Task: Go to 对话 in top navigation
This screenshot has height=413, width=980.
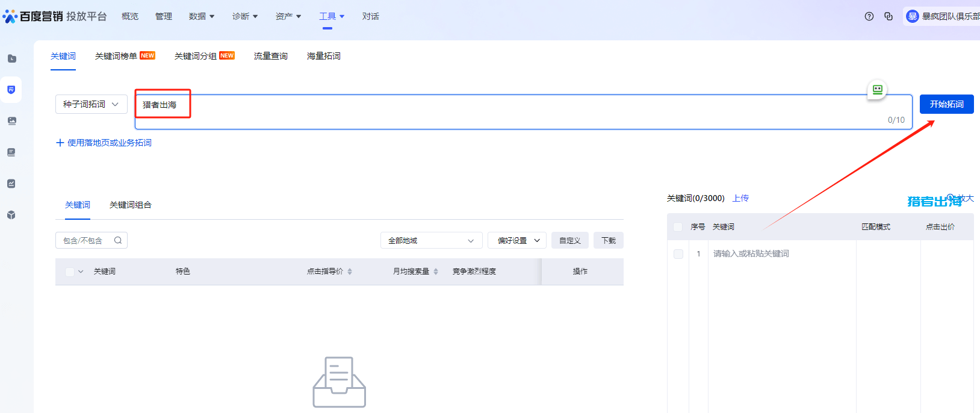Action: click(x=371, y=16)
